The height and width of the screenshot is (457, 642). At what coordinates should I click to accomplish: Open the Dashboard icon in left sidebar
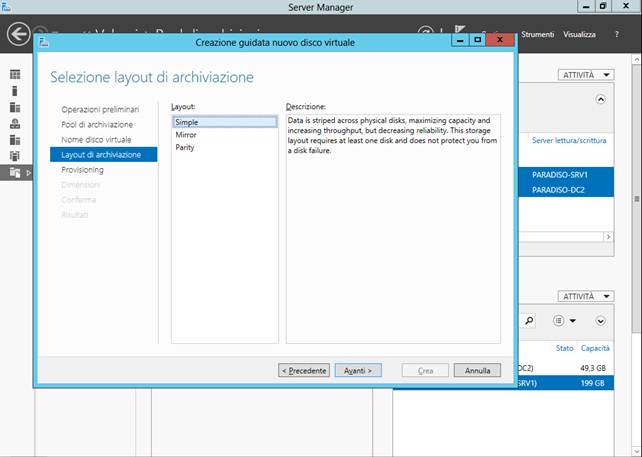coord(15,75)
